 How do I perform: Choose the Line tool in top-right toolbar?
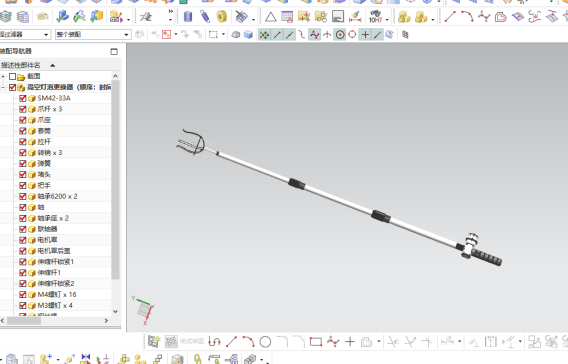[x=450, y=17]
